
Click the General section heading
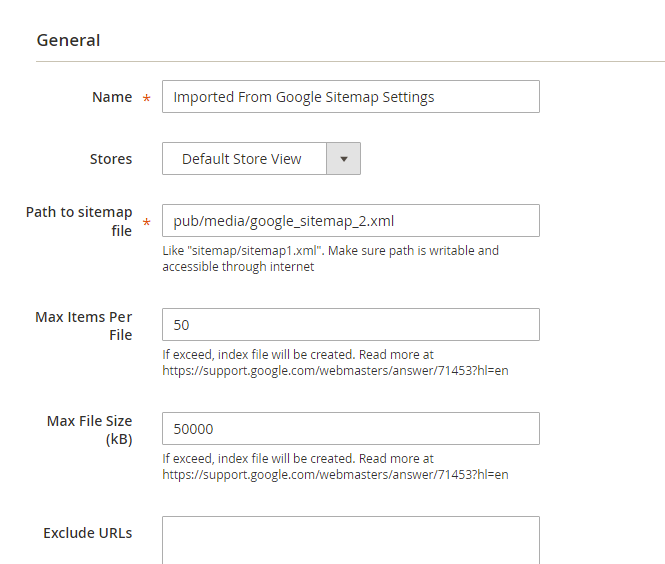[68, 41]
